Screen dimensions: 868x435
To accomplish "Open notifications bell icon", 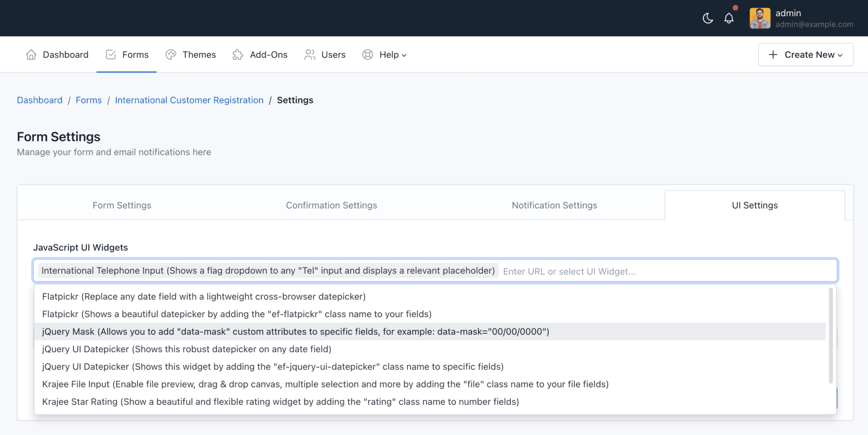I will 729,18.
